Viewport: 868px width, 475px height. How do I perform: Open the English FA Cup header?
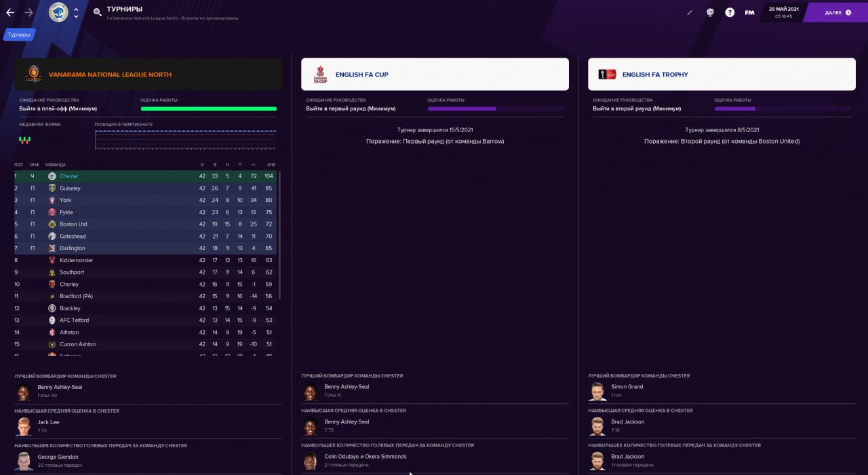coord(435,74)
